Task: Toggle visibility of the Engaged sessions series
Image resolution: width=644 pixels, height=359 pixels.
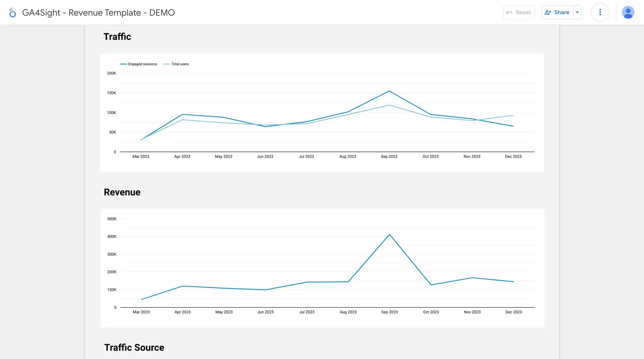Action: [142, 64]
